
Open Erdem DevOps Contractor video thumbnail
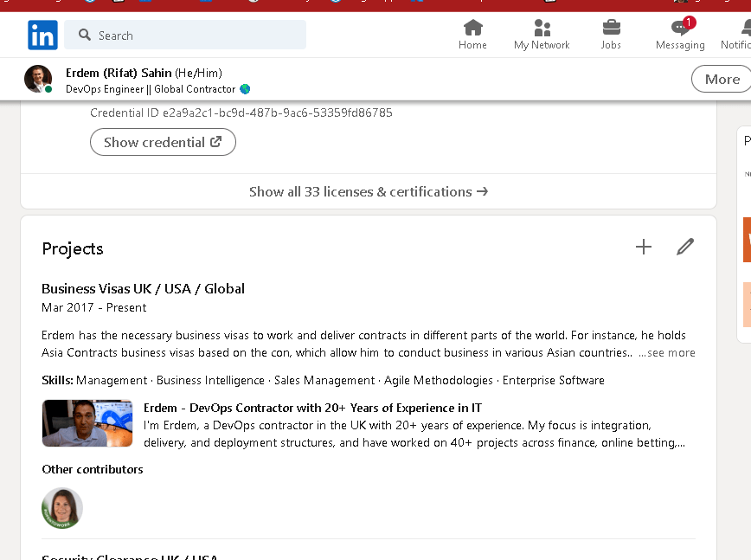(x=87, y=423)
